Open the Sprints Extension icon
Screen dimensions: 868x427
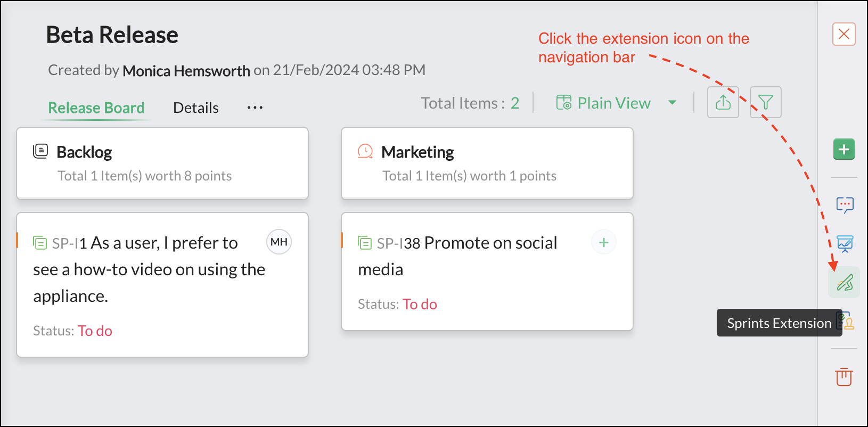pos(845,282)
